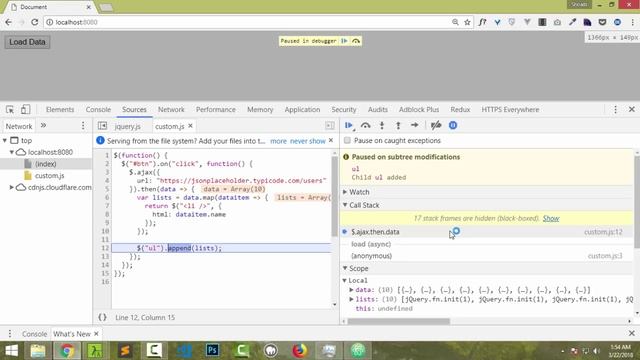Switch to Elements panel

[x=60, y=109]
